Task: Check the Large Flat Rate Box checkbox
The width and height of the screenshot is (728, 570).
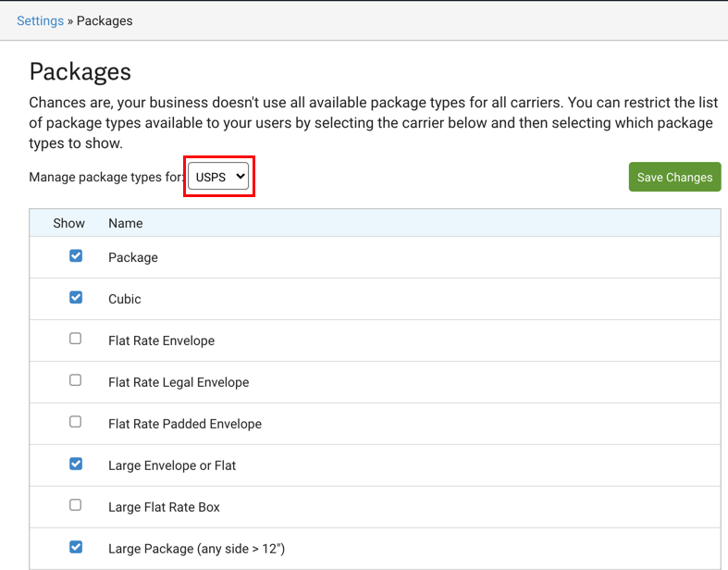Action: [75, 505]
